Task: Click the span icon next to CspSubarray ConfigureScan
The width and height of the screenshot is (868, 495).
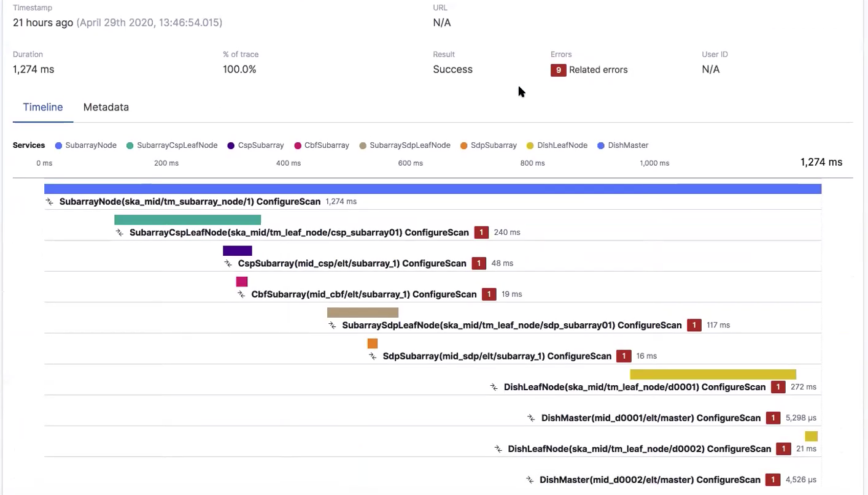Action: tap(228, 264)
